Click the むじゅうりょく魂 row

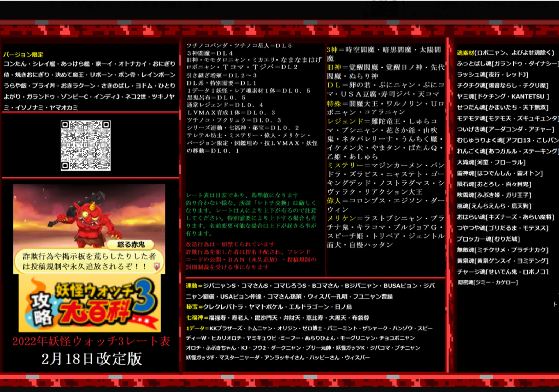coord(508,140)
